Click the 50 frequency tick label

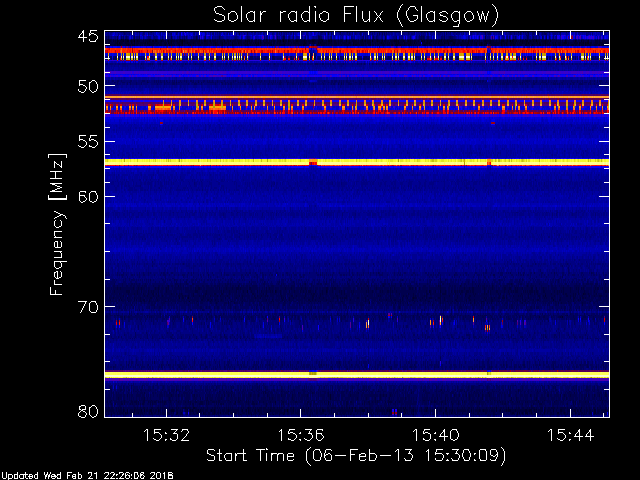point(88,87)
